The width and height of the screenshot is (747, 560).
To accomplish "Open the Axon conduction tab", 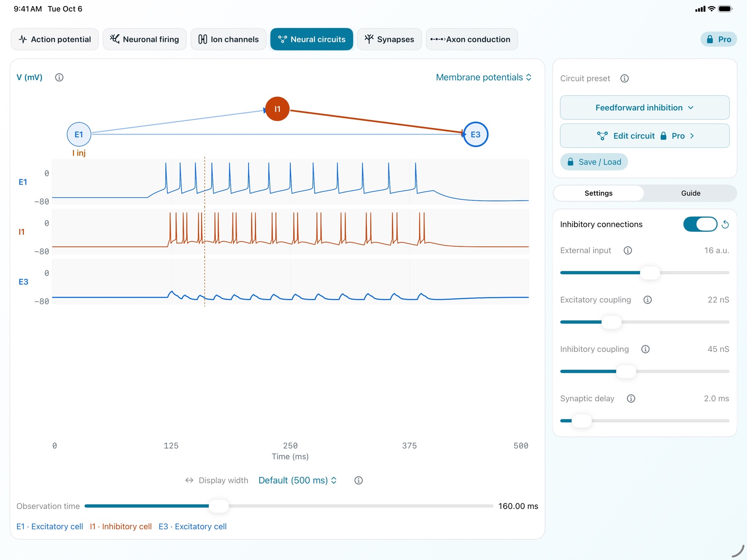I will pos(472,39).
